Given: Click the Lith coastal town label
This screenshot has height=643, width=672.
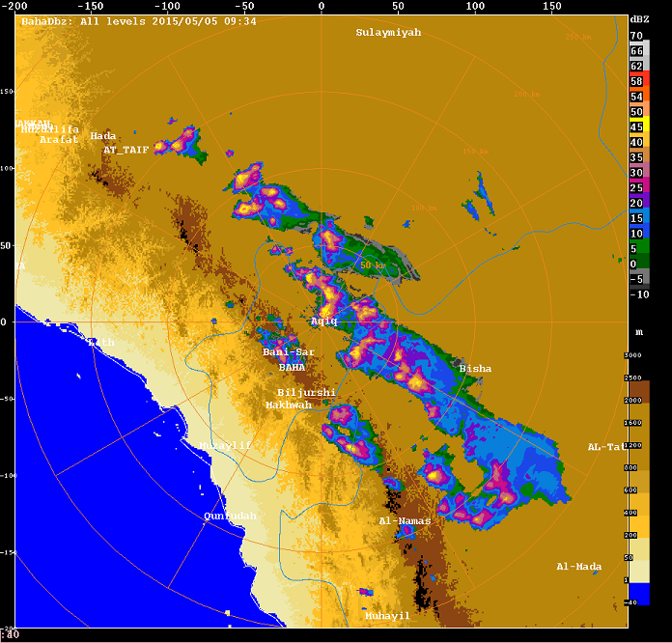Looking at the screenshot, I should click(101, 343).
